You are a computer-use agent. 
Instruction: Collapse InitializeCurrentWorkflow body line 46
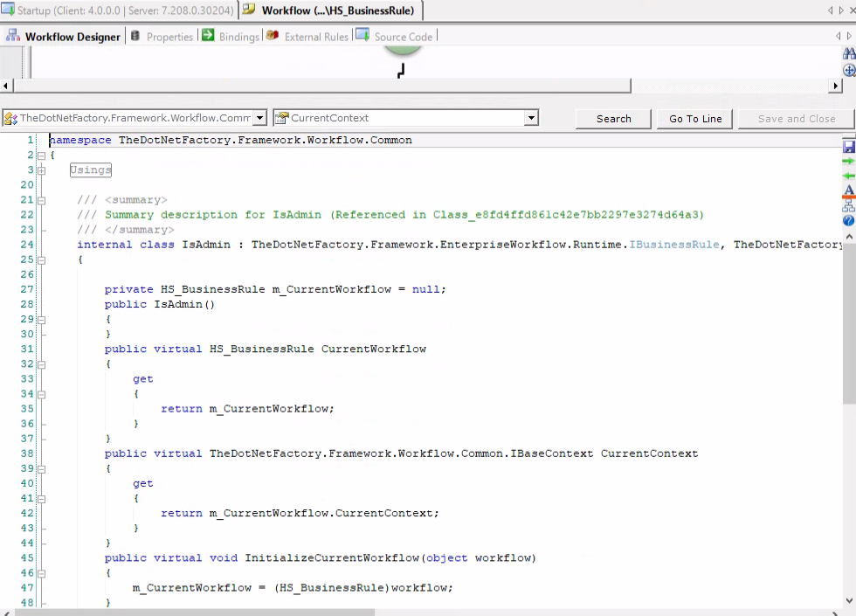click(x=42, y=573)
